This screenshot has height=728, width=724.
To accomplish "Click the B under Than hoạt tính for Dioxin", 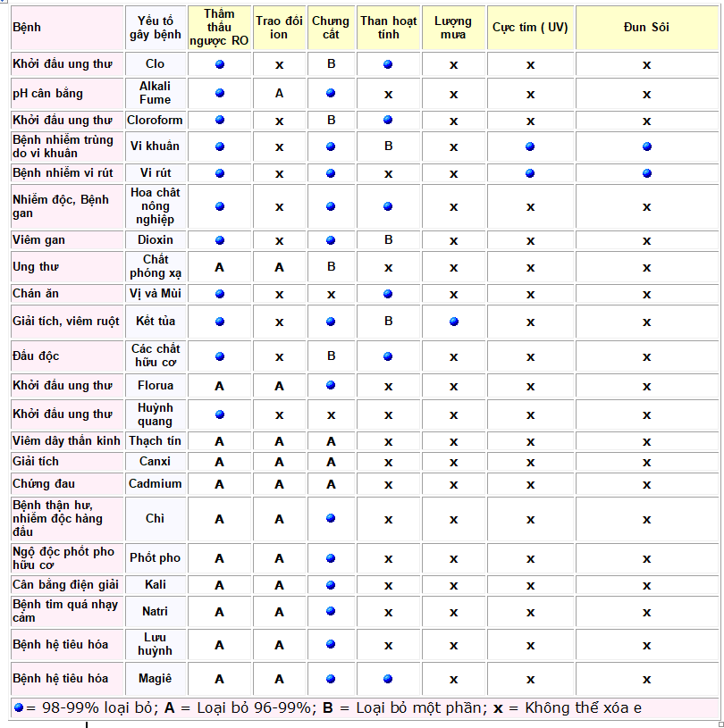I will point(389,240).
